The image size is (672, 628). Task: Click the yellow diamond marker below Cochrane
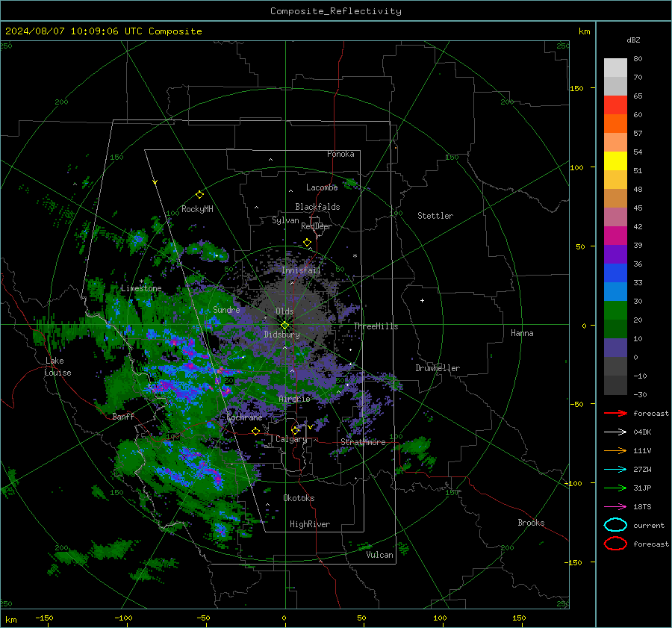click(256, 431)
